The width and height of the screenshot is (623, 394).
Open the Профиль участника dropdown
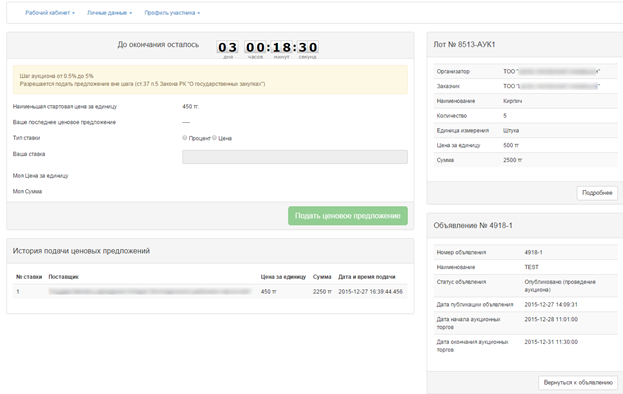[172, 13]
